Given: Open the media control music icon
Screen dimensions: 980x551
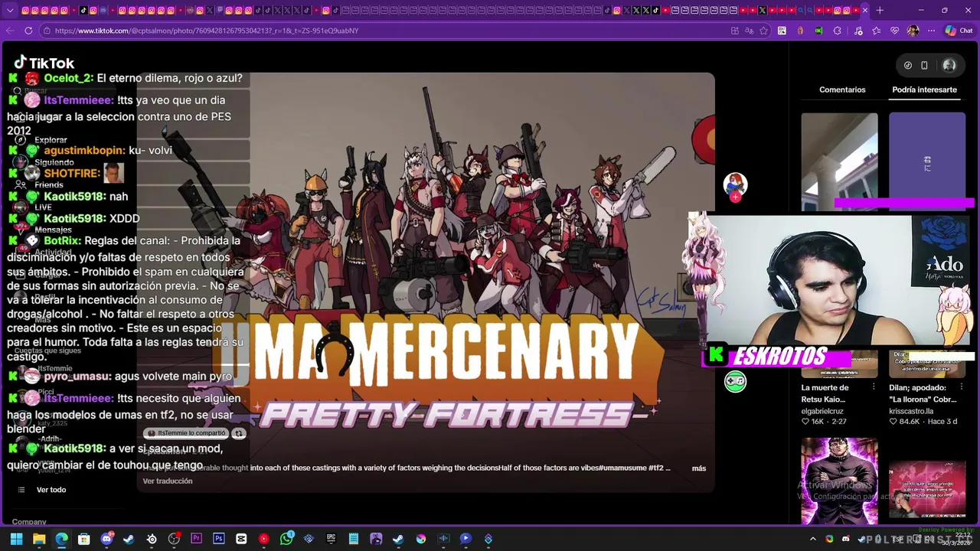Looking at the screenshot, I should pos(857,31).
